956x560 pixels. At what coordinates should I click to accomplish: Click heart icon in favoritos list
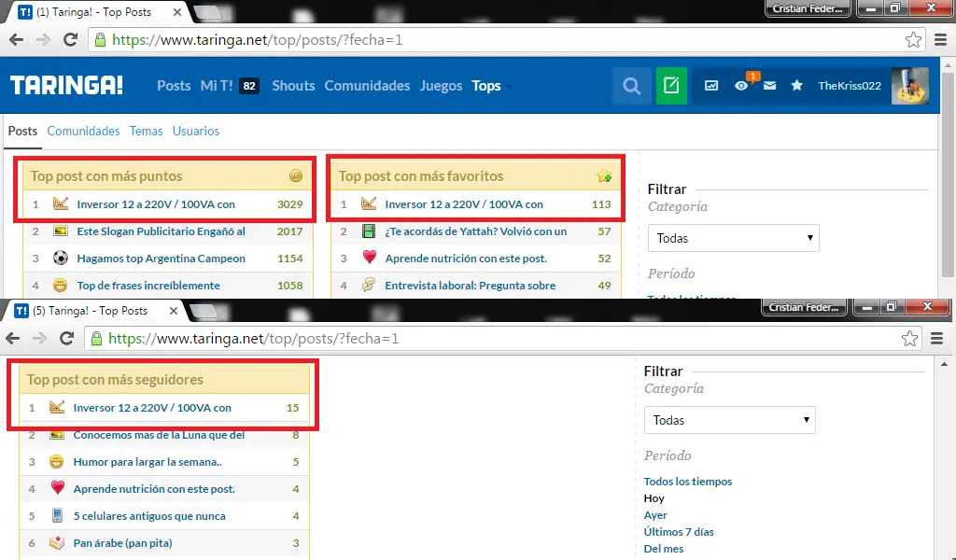369,259
